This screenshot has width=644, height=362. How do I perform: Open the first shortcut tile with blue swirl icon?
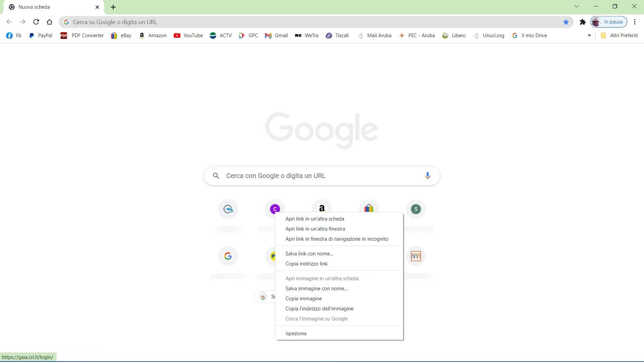click(x=228, y=209)
